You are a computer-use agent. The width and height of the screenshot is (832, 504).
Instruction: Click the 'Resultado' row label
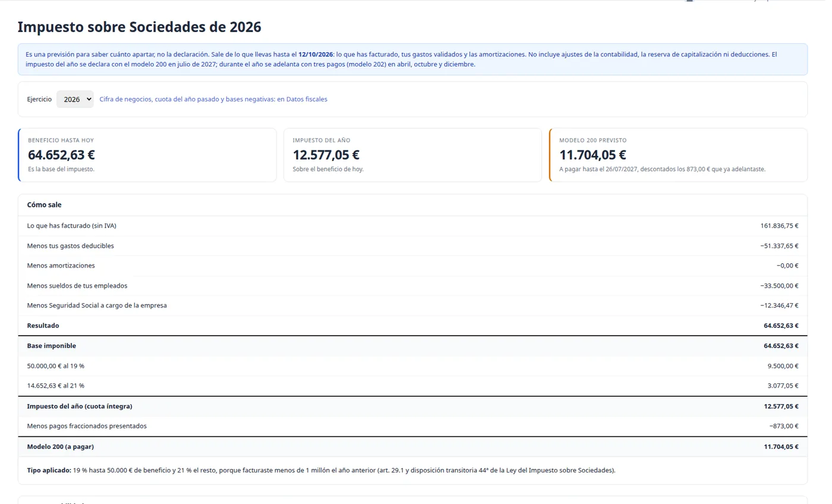coord(43,326)
